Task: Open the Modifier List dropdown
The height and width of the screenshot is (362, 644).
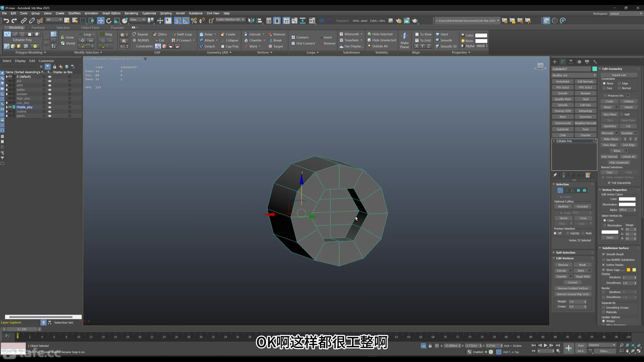Action: click(574, 75)
